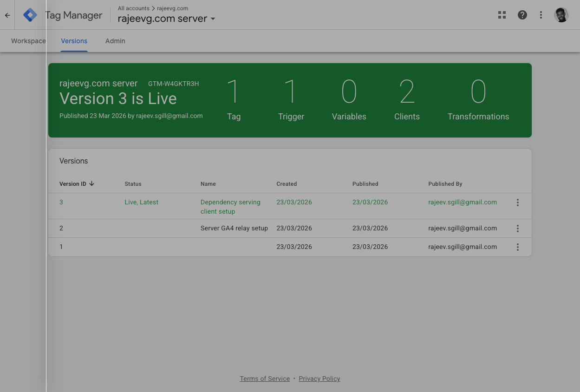Open the Privacy Policy link
The width and height of the screenshot is (580, 392).
pyautogui.click(x=319, y=379)
